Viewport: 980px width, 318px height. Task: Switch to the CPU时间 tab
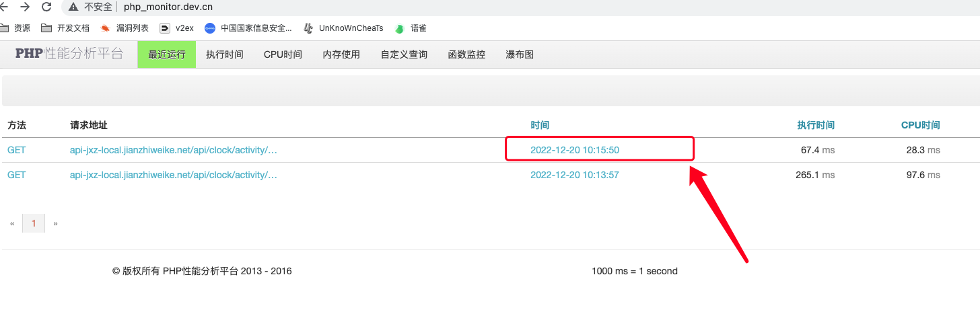pos(283,54)
